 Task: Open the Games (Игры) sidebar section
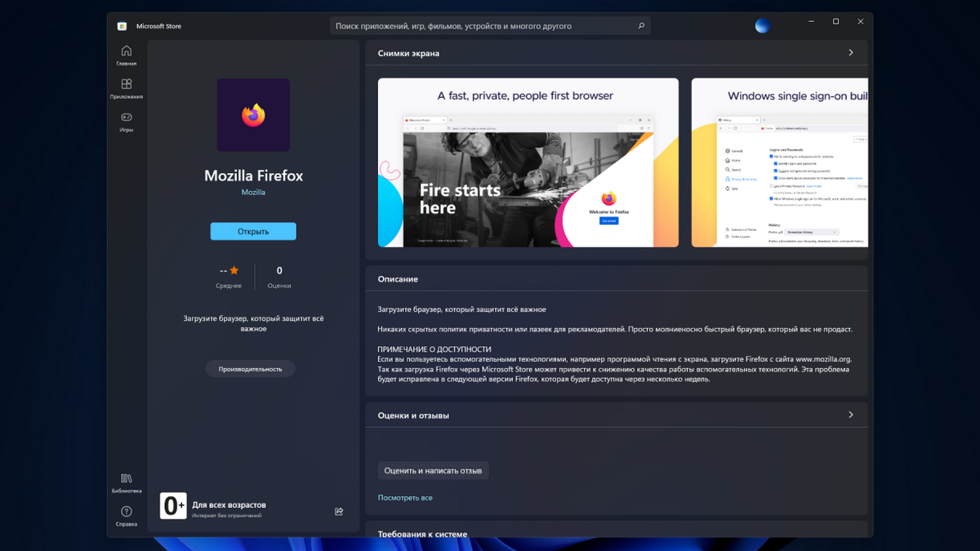(126, 122)
